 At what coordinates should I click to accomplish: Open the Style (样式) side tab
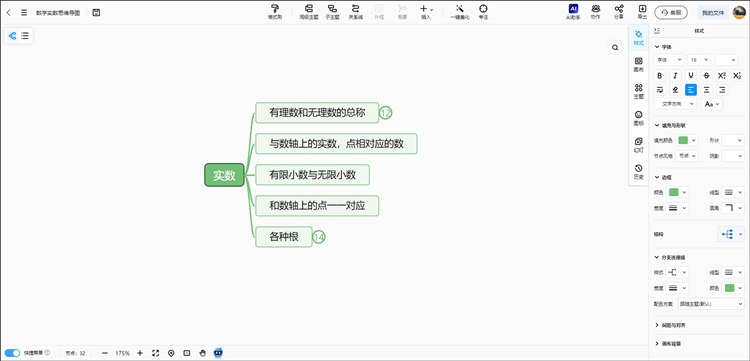pos(638,38)
